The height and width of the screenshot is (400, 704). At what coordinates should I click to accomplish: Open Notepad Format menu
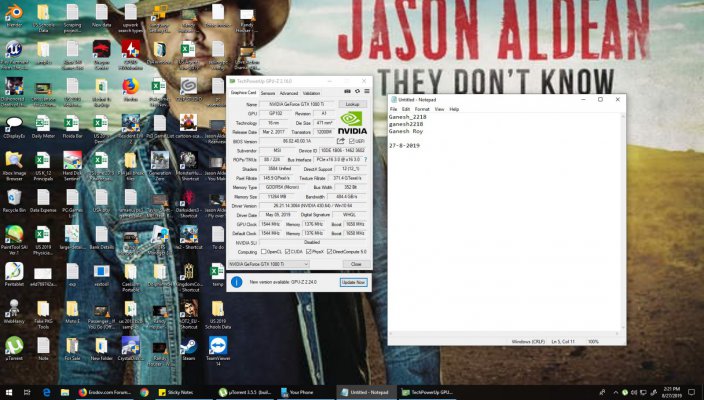pyautogui.click(x=422, y=109)
